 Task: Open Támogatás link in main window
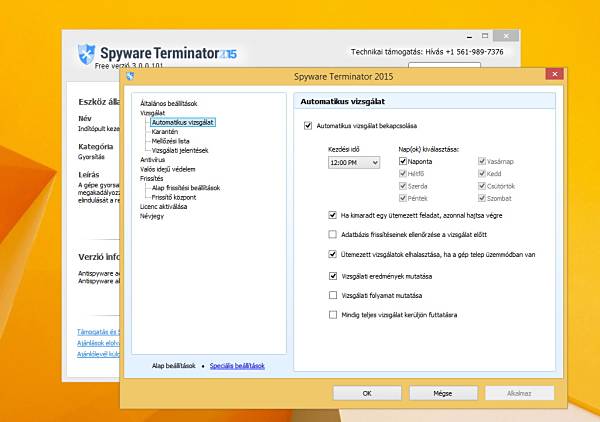[98, 332]
